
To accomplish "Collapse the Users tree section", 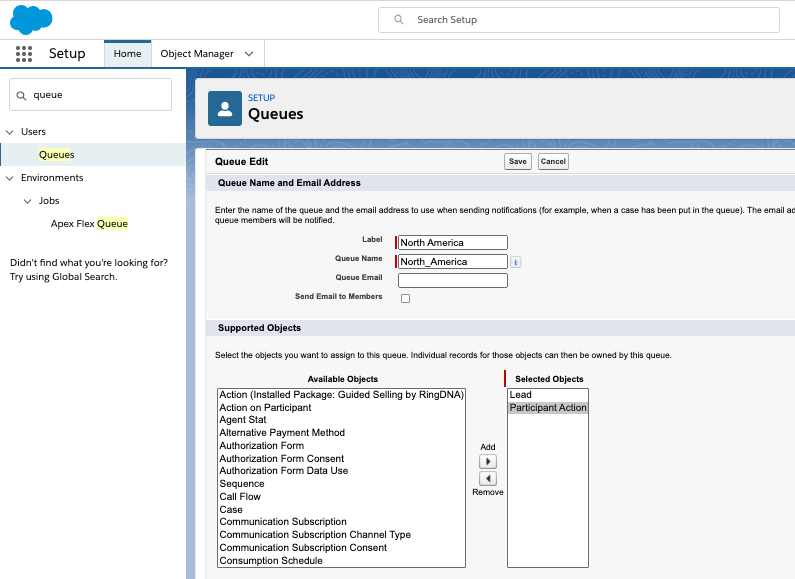I will tap(10, 132).
